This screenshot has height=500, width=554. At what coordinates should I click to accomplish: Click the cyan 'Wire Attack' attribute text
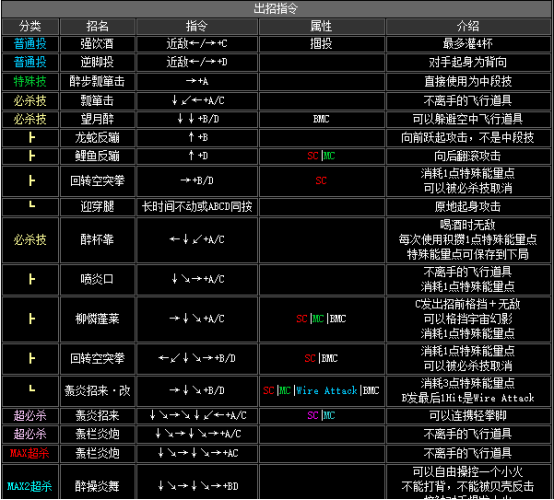point(326,391)
